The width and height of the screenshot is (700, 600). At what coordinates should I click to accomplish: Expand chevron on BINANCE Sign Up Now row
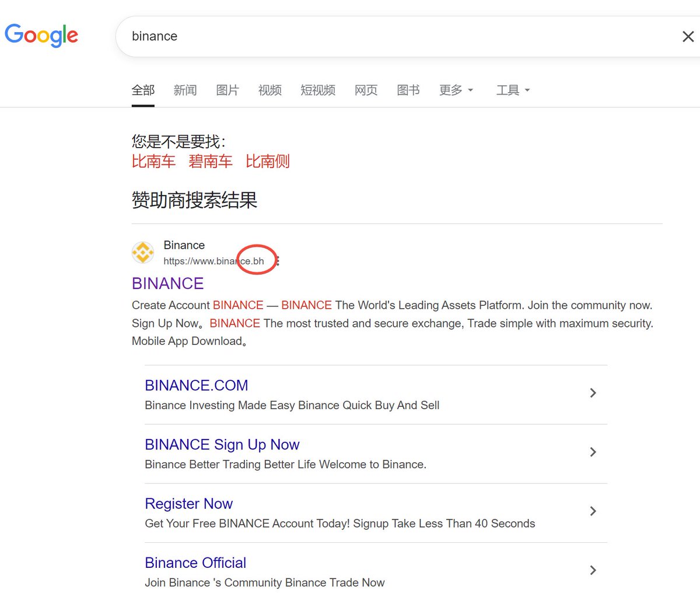click(x=593, y=452)
